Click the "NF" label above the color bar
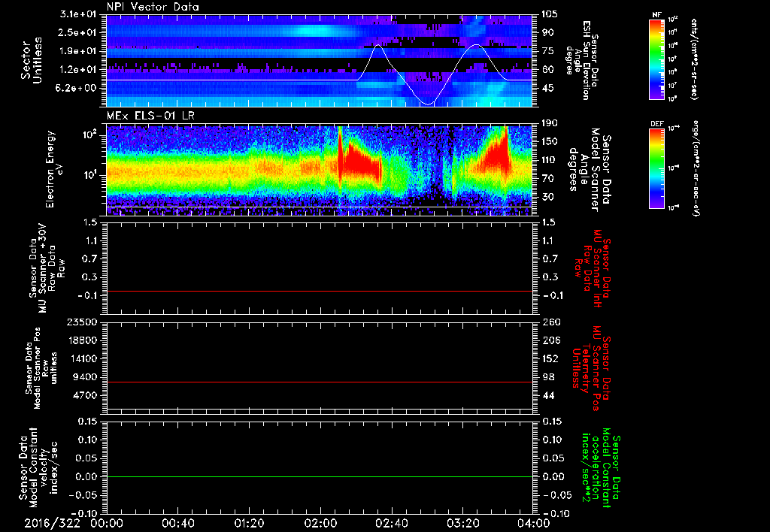The image size is (770, 532). pos(656,15)
